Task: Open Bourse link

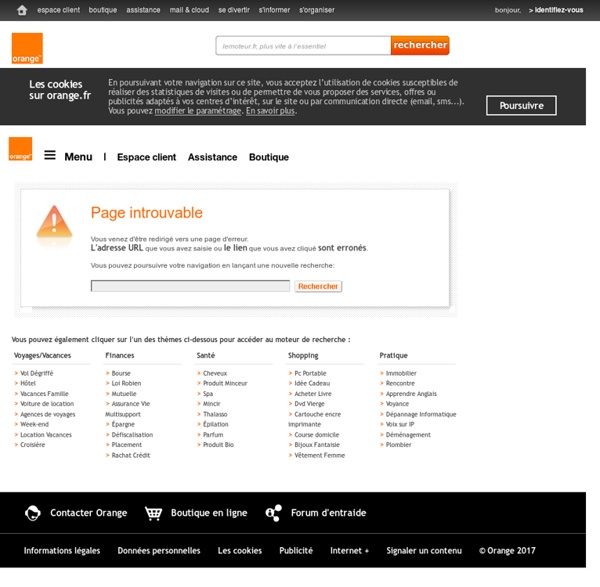Action: [121, 373]
